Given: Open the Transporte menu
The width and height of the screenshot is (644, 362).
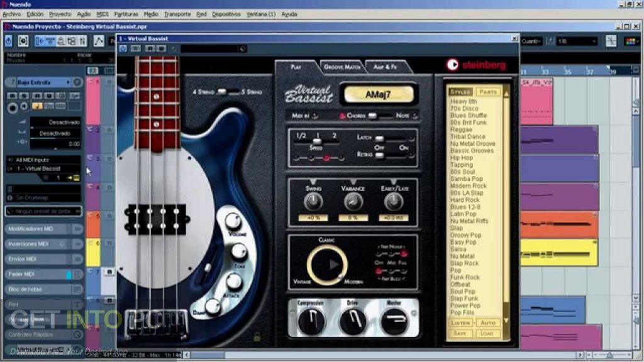Looking at the screenshot, I should (x=177, y=14).
